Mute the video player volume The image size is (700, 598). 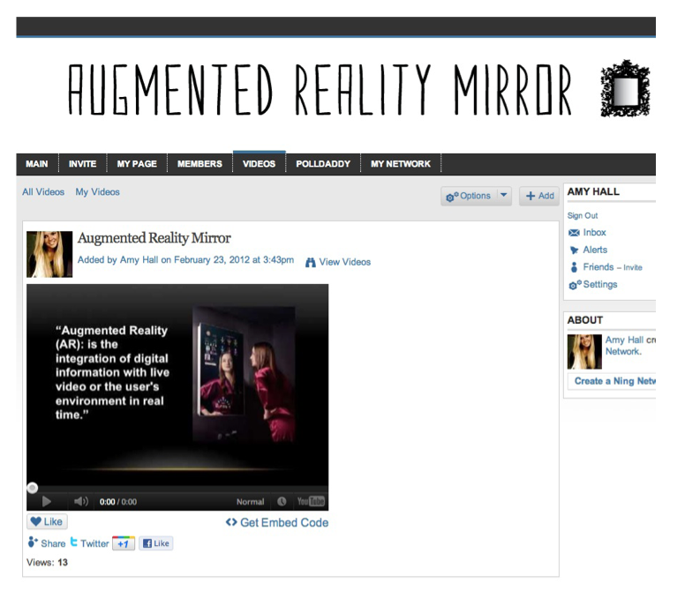(x=81, y=502)
